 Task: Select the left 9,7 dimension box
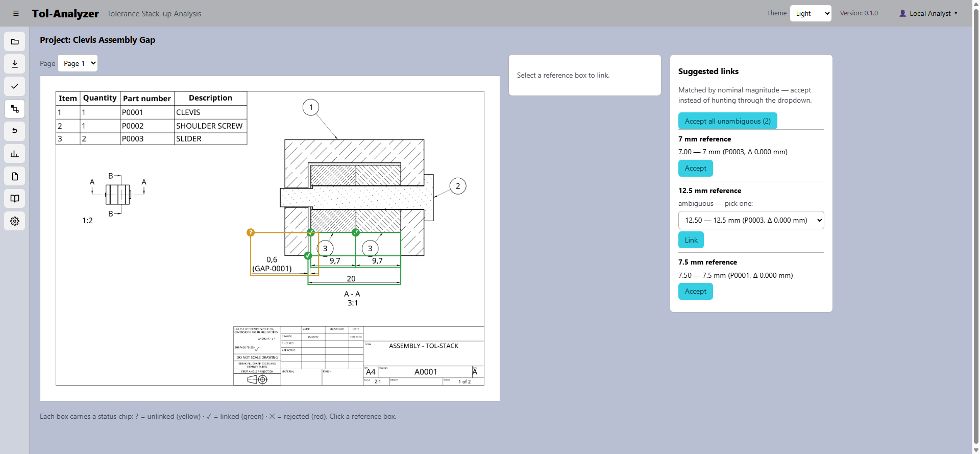pyautogui.click(x=333, y=249)
